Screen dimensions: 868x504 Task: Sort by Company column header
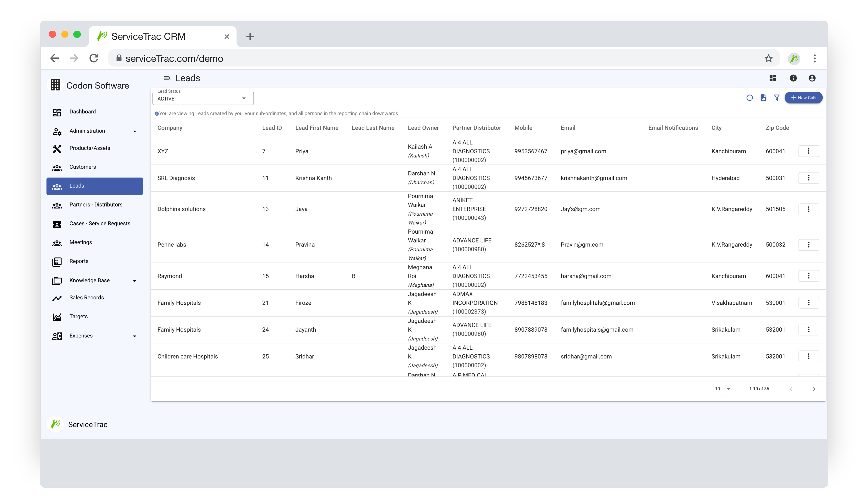pyautogui.click(x=170, y=128)
